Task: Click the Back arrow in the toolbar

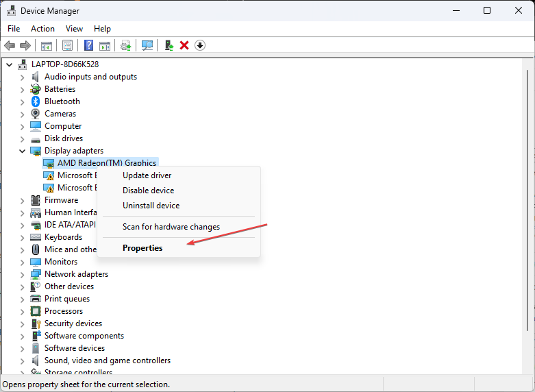Action: point(10,45)
